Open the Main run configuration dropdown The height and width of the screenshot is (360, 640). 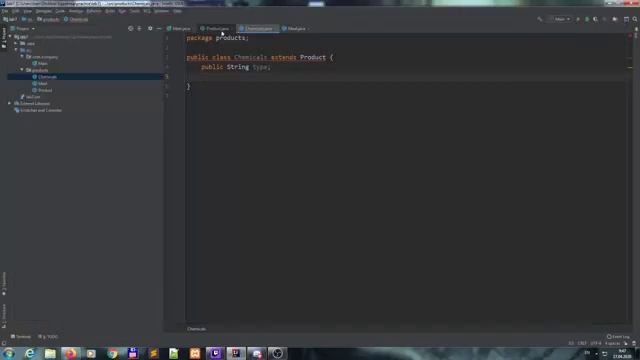[x=560, y=19]
